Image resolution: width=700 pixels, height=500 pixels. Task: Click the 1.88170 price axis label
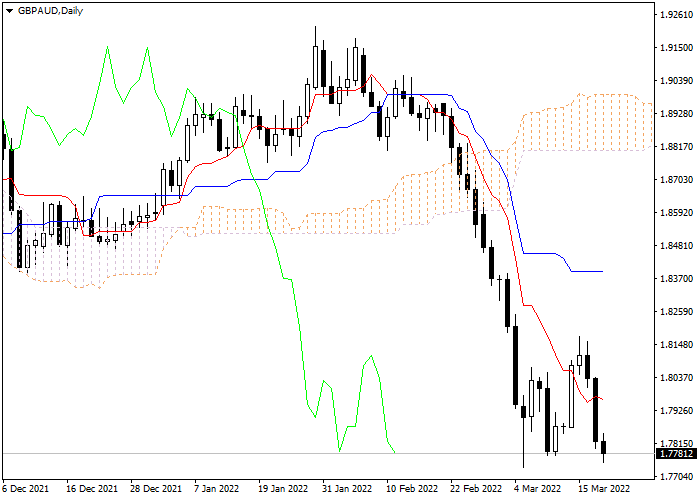tap(677, 147)
